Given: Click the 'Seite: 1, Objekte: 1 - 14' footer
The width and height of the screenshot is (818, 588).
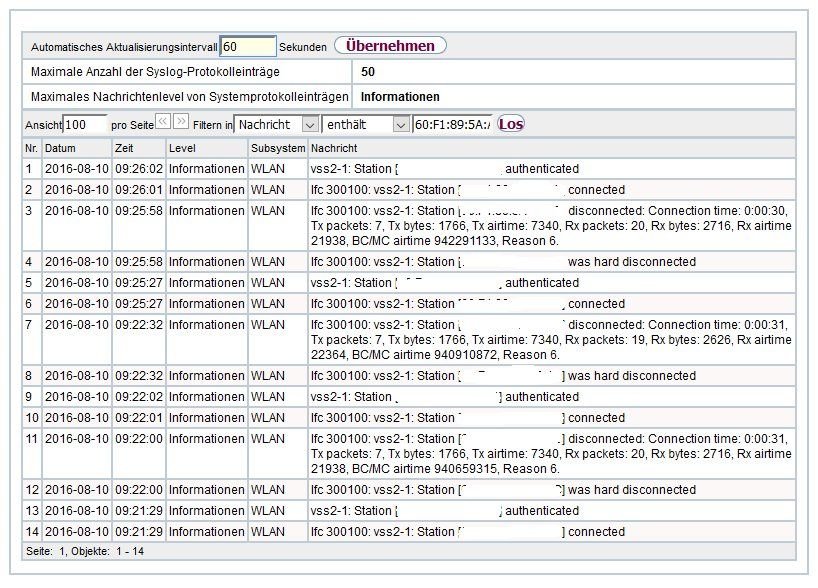Looking at the screenshot, I should tap(85, 551).
